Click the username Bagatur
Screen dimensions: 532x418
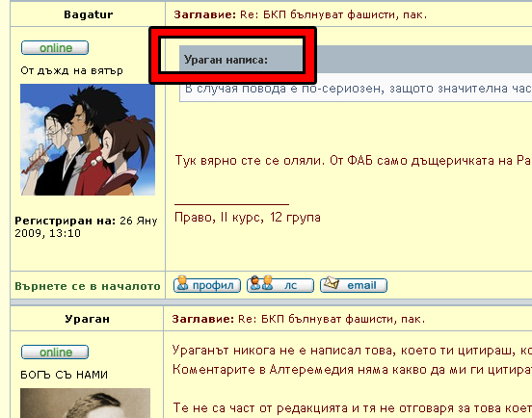click(89, 14)
